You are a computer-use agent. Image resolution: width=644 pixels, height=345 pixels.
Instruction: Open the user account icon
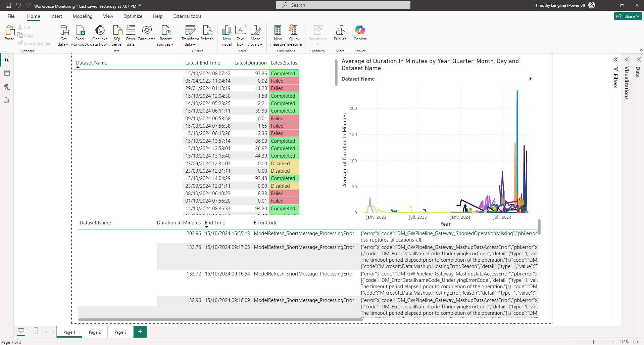click(592, 5)
